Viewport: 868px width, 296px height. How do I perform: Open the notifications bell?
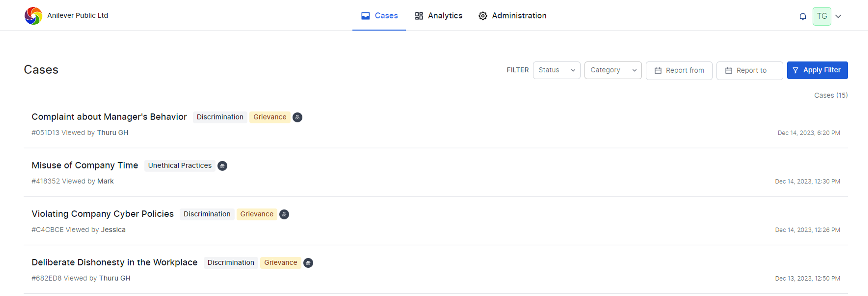[803, 16]
